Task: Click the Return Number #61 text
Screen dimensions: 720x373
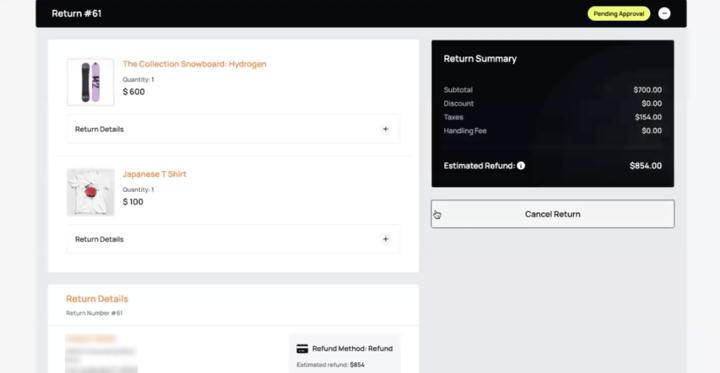Action: [94, 313]
